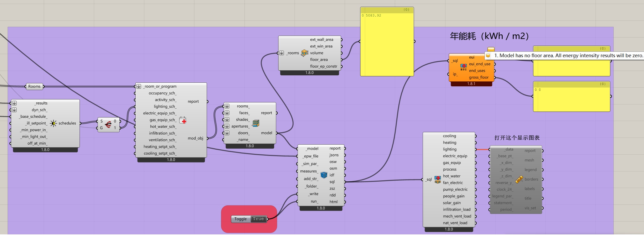Click the red arrow Stream Filter icon

coord(108,124)
